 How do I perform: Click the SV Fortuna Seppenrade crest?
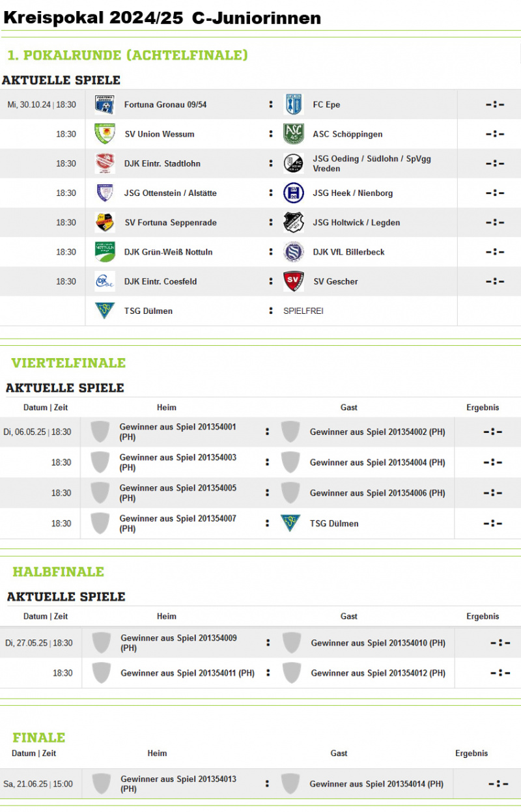[x=105, y=222]
